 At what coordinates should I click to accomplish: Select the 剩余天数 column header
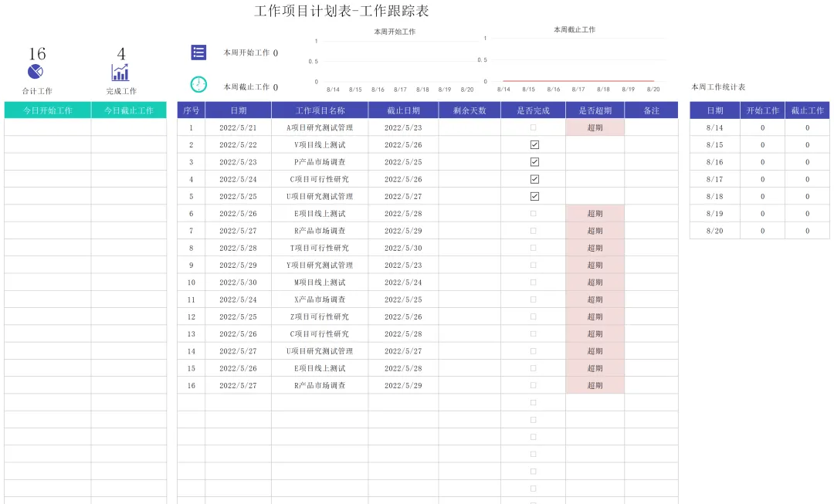tap(470, 110)
